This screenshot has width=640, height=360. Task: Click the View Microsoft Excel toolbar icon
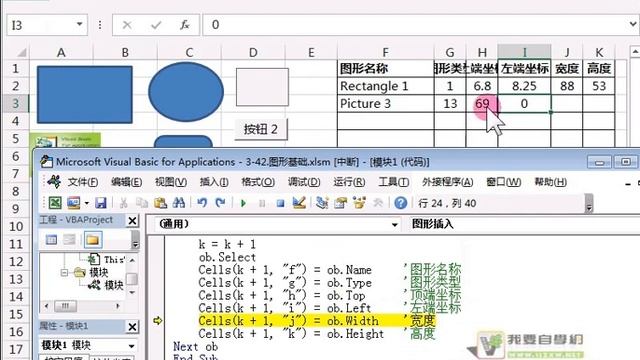point(55,202)
